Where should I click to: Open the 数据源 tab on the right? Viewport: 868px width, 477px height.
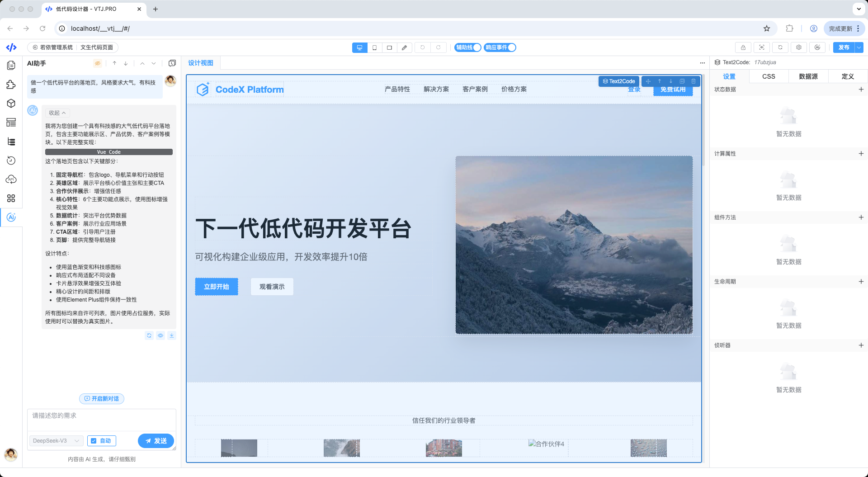click(x=808, y=76)
